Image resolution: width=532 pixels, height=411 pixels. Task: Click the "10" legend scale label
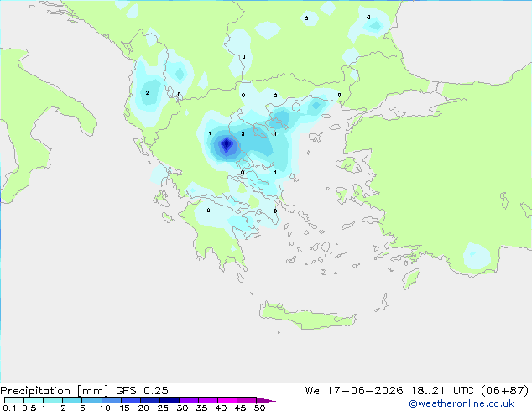105,408
